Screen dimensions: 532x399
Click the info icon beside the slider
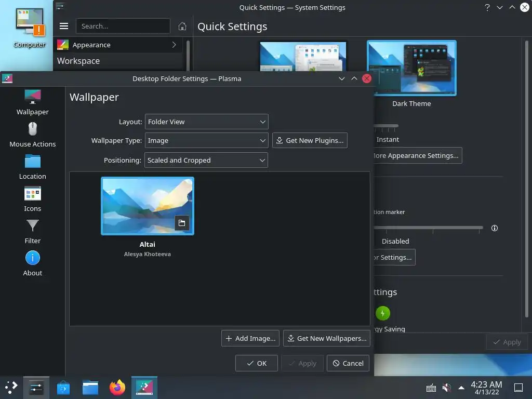pyautogui.click(x=495, y=228)
